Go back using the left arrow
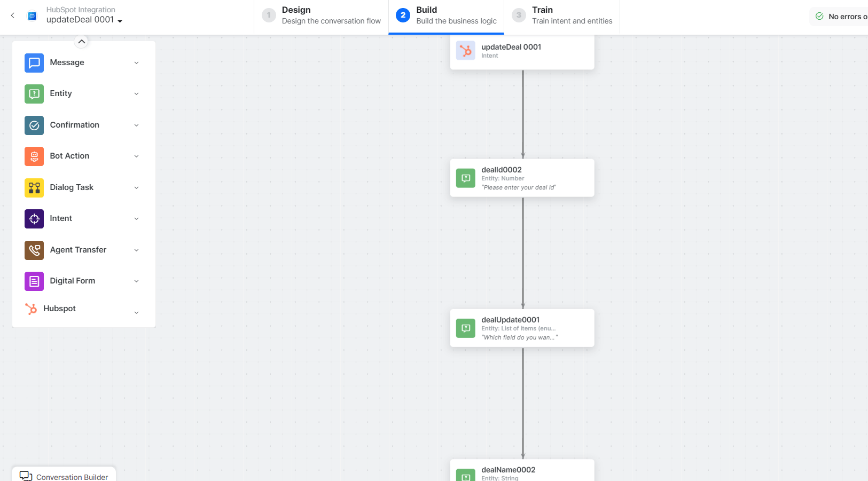This screenshot has height=481, width=868. 13,15
